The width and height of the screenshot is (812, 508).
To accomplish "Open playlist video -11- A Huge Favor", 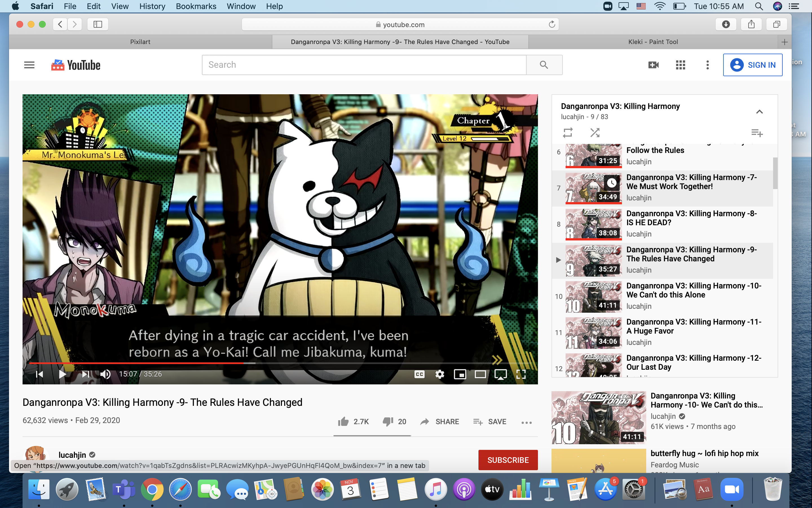I will tap(662, 333).
